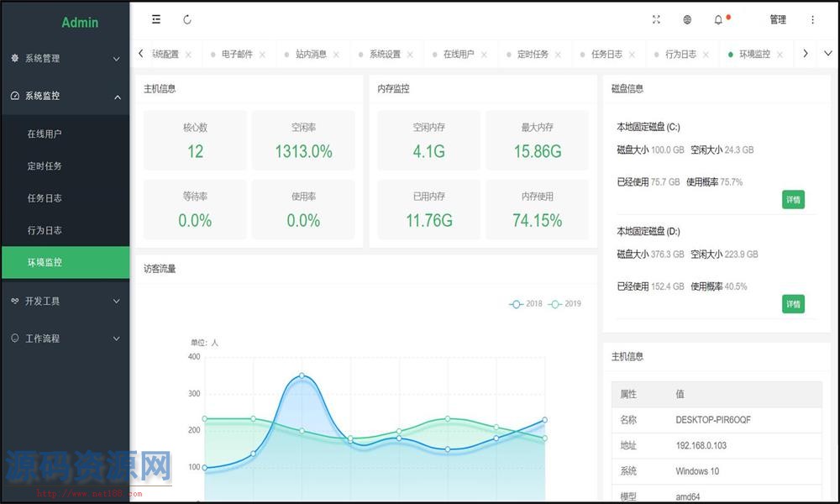Close the 系统设置 tab
This screenshot has width=840, height=504.
click(411, 55)
